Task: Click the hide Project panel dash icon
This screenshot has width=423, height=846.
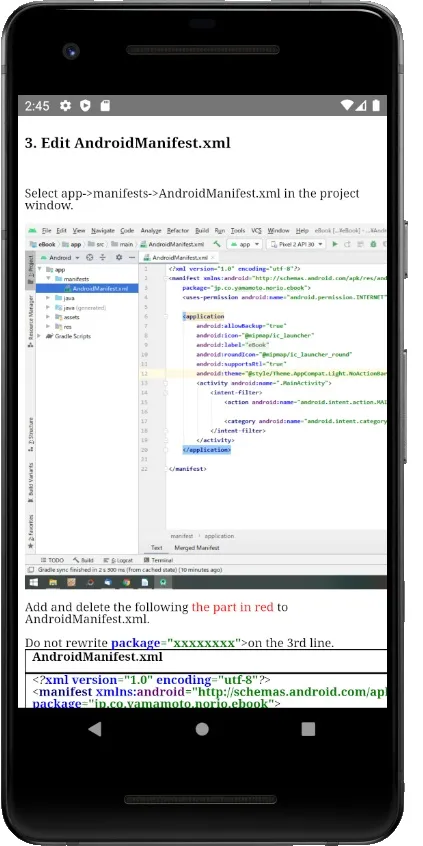Action: point(132,257)
